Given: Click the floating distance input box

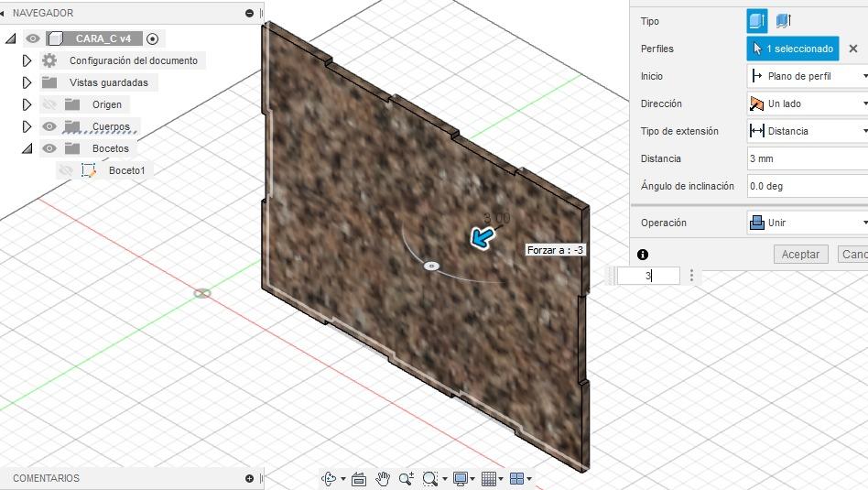Looking at the screenshot, I should pyautogui.click(x=648, y=276).
